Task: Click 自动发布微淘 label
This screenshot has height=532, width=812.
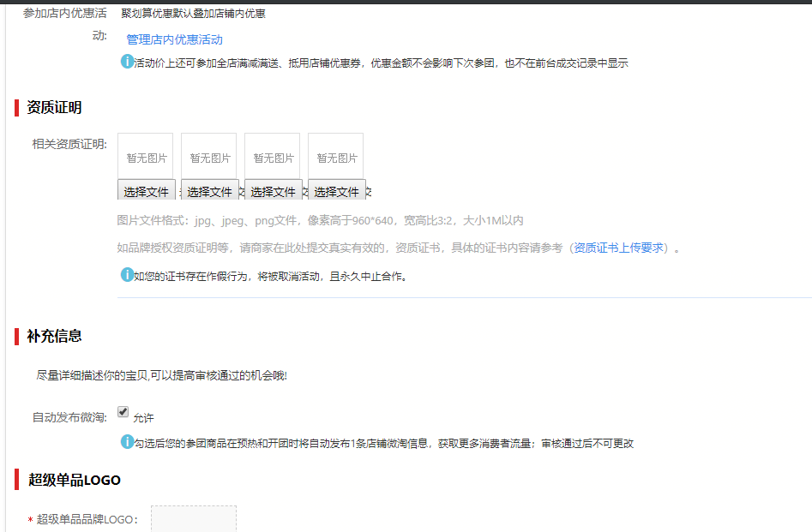Action: pyautogui.click(x=69, y=417)
